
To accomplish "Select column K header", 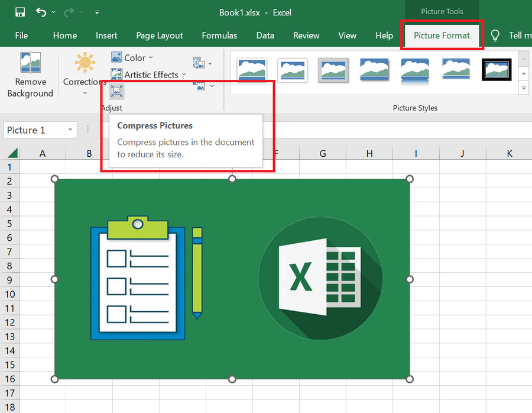I will click(x=510, y=153).
